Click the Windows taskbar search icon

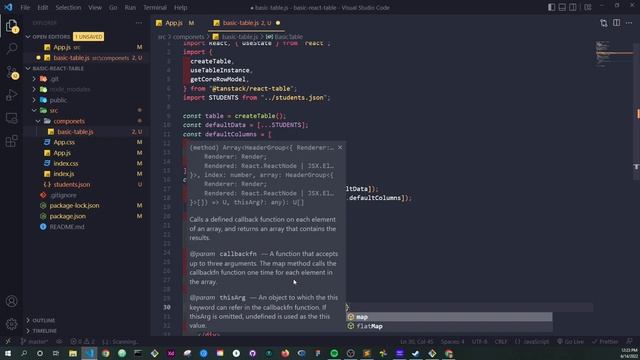[24, 353]
